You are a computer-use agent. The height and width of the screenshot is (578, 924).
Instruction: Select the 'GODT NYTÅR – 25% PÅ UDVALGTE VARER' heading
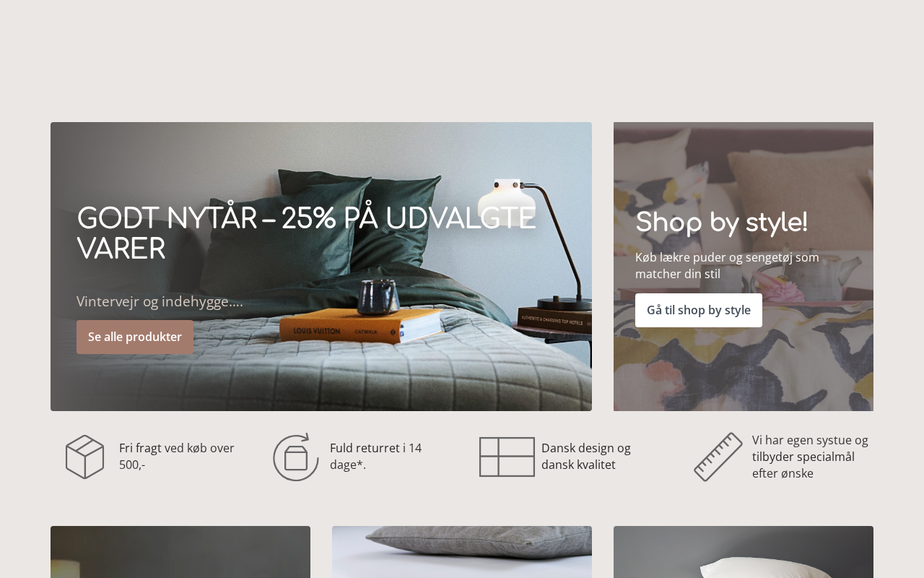point(306,234)
